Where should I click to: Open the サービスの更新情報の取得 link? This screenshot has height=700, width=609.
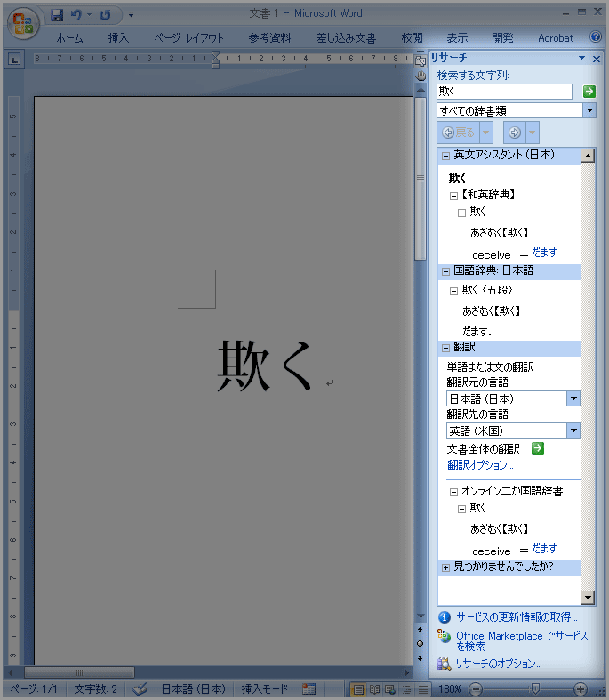(x=517, y=617)
